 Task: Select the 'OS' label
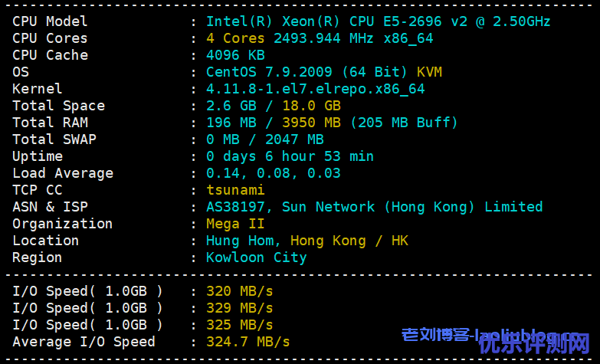point(21,72)
